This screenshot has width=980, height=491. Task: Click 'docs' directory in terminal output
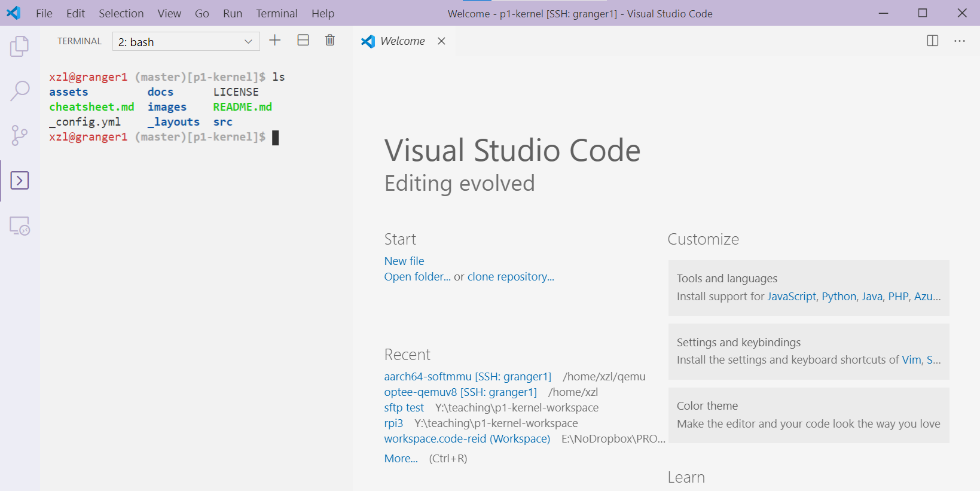pos(160,92)
